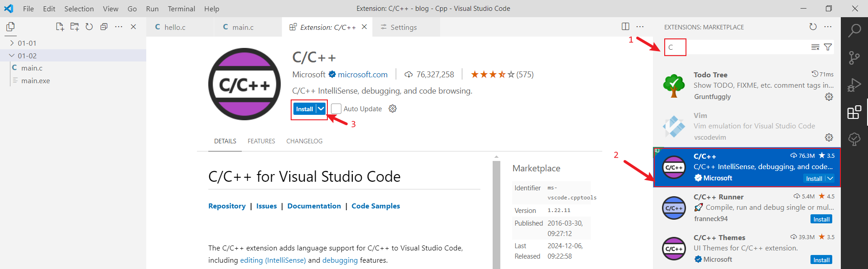Click the VS Code logo icon
Screen dimensions: 868x269
point(9,8)
